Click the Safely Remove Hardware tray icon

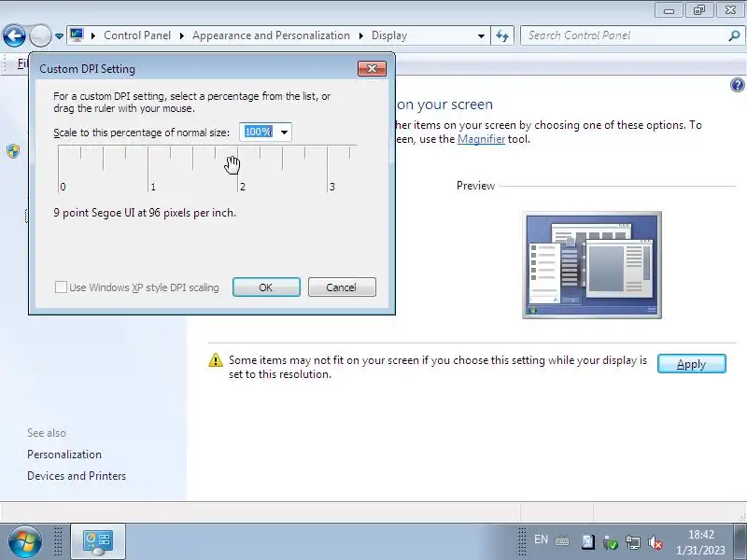[x=610, y=542]
